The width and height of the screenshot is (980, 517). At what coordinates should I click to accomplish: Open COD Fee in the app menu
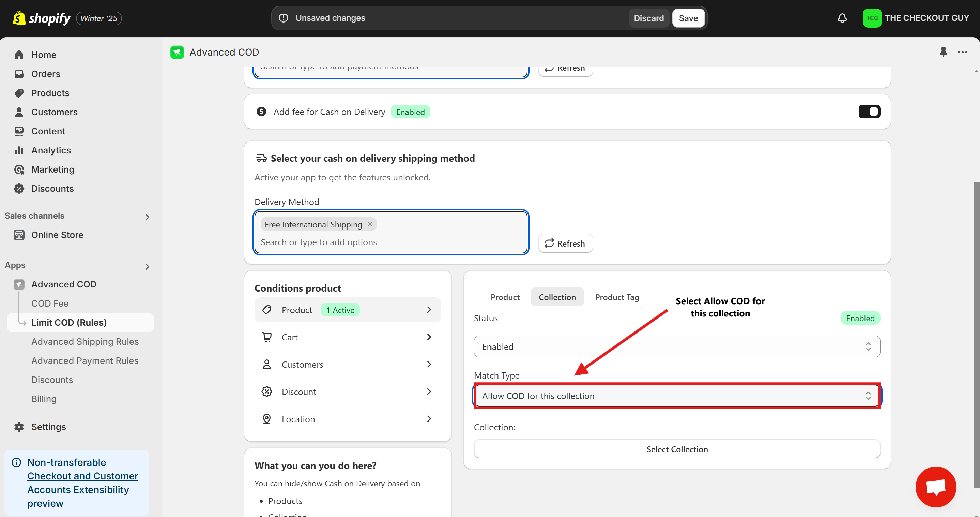(x=50, y=304)
